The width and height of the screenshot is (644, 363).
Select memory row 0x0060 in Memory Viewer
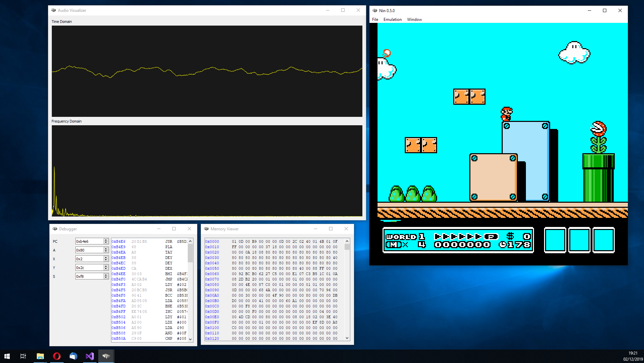[271, 274]
